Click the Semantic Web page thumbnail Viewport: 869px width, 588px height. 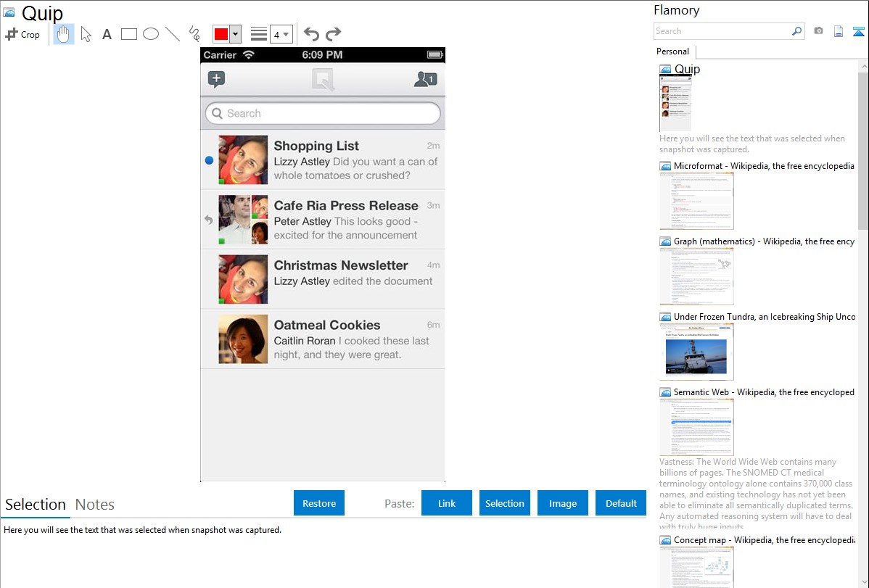coord(696,427)
